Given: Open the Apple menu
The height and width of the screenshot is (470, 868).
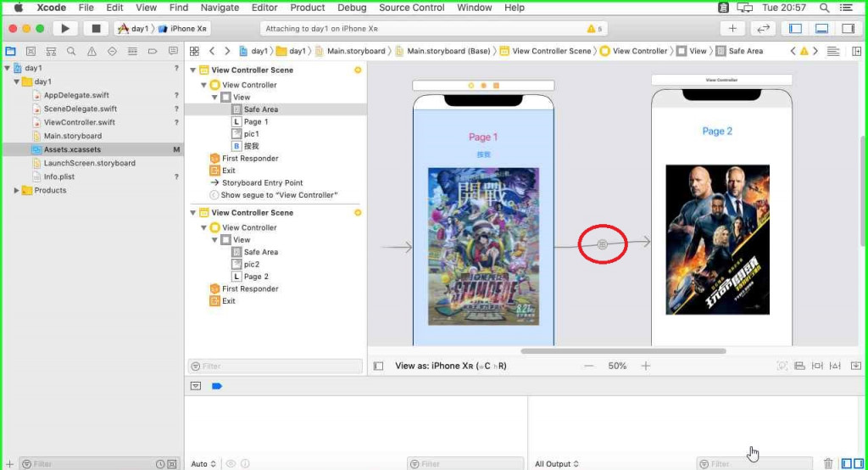Looking at the screenshot, I should click(x=19, y=8).
